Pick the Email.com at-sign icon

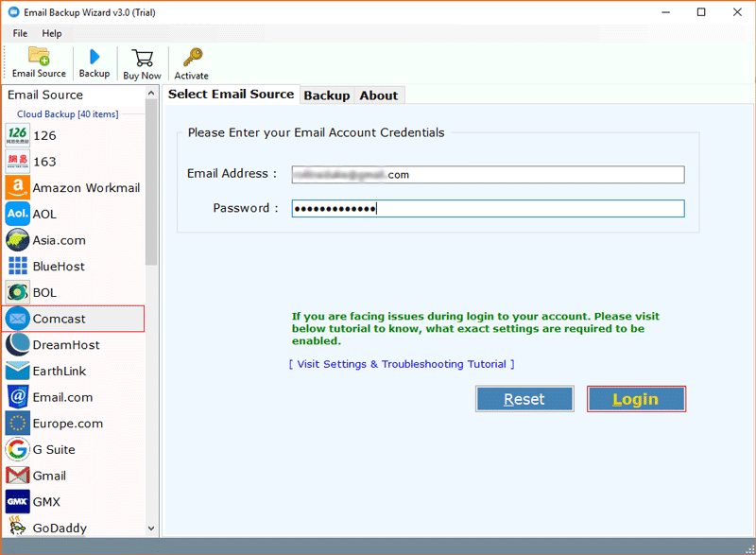17,397
